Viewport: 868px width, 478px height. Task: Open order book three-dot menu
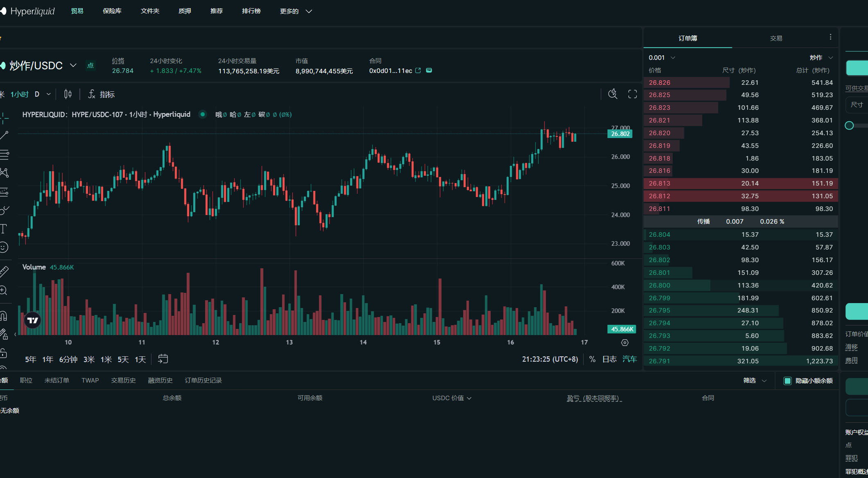click(x=830, y=37)
